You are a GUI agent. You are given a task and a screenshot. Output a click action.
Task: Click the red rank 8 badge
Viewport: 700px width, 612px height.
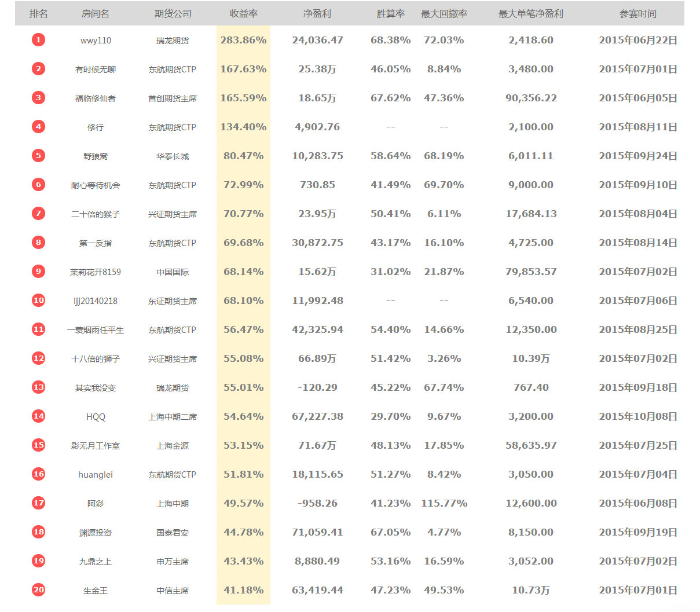(38, 243)
